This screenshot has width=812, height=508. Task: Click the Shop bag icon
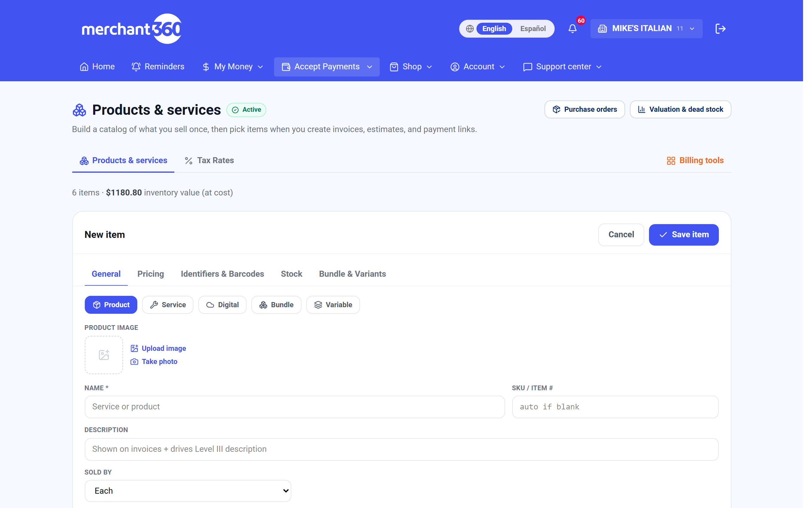(394, 67)
